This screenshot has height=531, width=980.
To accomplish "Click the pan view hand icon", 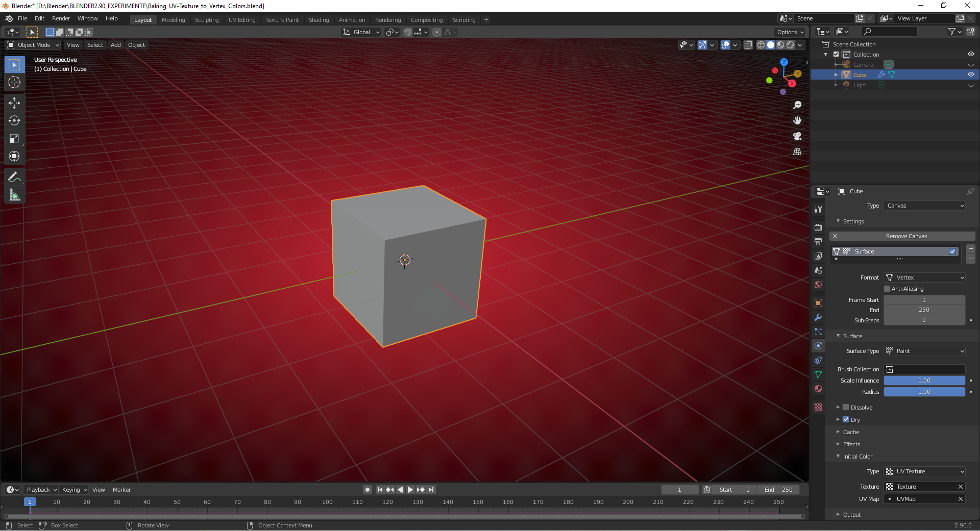I will tap(797, 120).
